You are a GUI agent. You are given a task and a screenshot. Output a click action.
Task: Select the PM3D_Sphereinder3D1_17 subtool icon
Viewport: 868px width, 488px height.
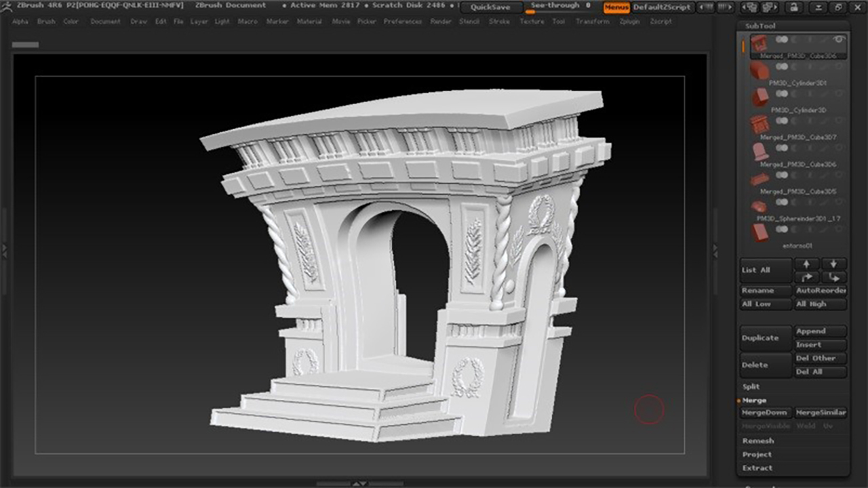coord(759,205)
